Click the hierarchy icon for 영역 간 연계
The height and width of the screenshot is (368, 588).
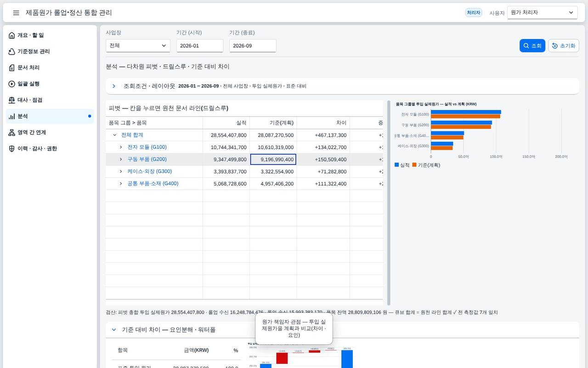(12, 132)
